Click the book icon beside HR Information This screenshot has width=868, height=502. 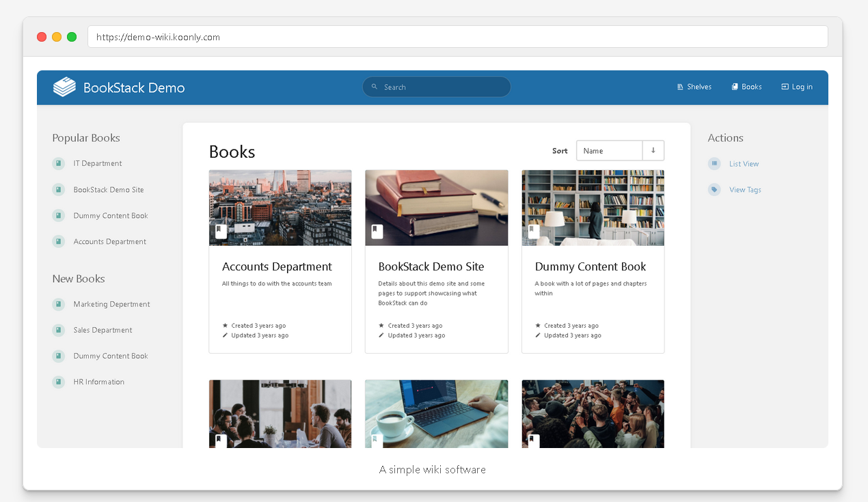click(x=58, y=382)
